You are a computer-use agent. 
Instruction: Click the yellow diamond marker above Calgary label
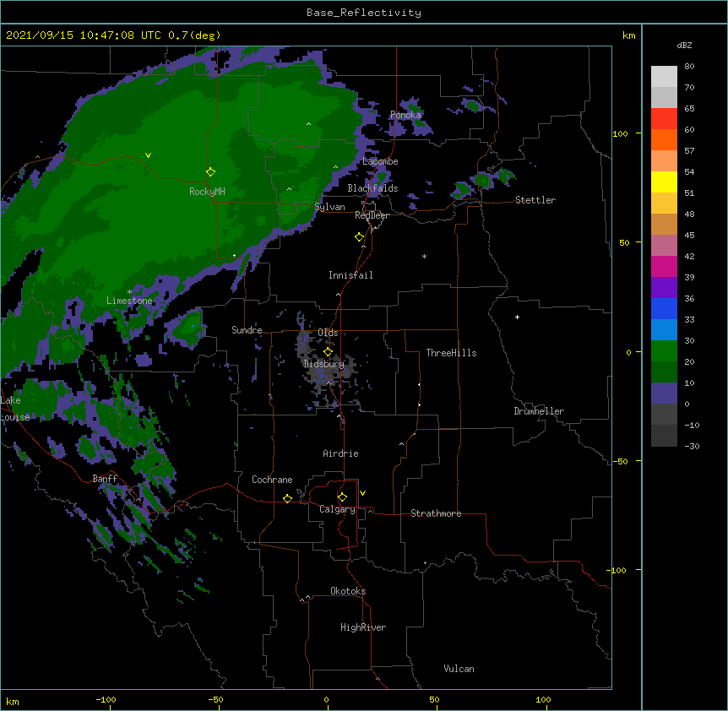tap(342, 497)
